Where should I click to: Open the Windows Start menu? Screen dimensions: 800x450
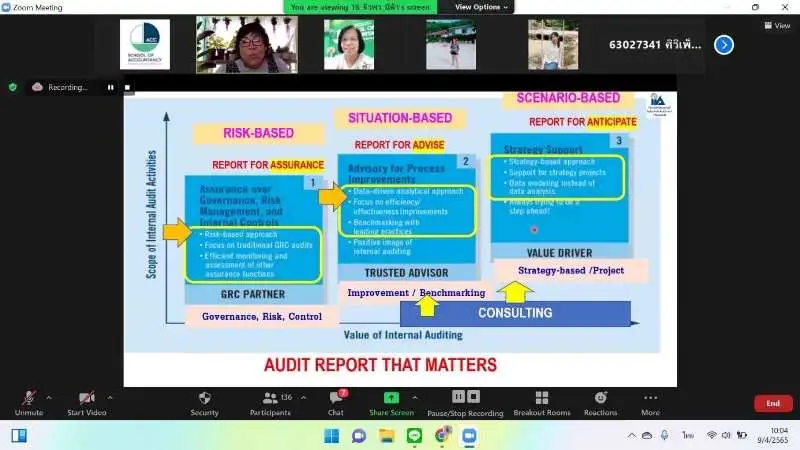coord(331,435)
